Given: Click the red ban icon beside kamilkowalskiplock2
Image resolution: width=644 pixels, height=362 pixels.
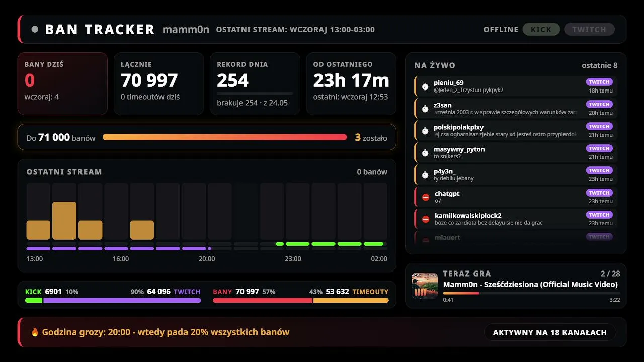Looking at the screenshot, I should (426, 219).
